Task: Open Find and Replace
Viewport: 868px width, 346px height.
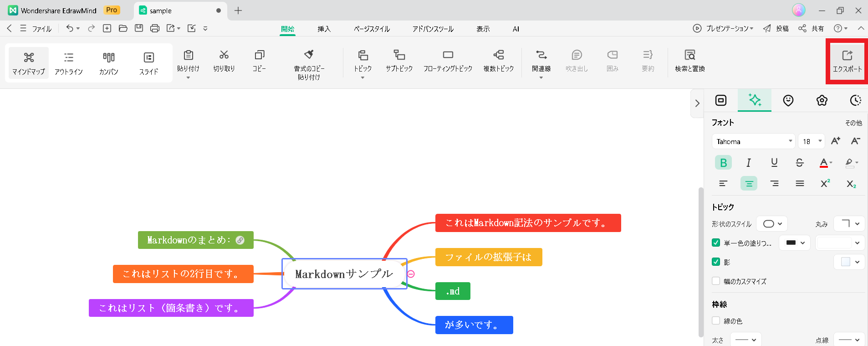Action: click(x=689, y=61)
